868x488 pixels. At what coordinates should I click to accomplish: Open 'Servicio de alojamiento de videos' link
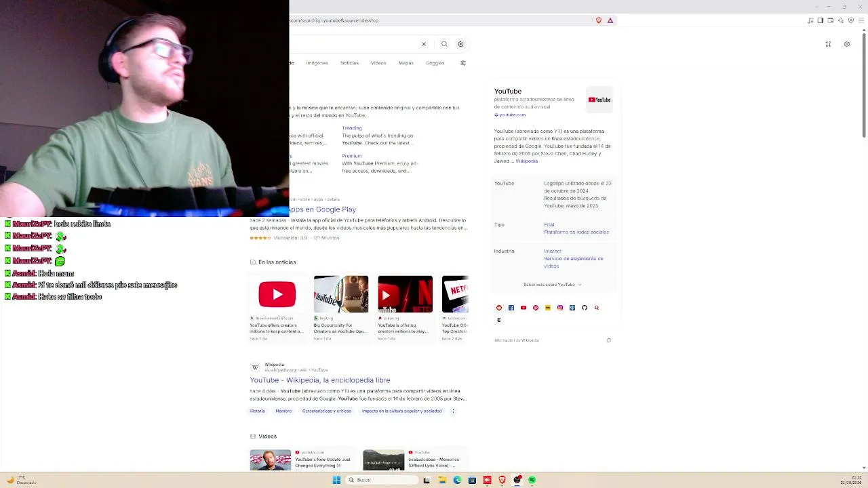point(574,262)
